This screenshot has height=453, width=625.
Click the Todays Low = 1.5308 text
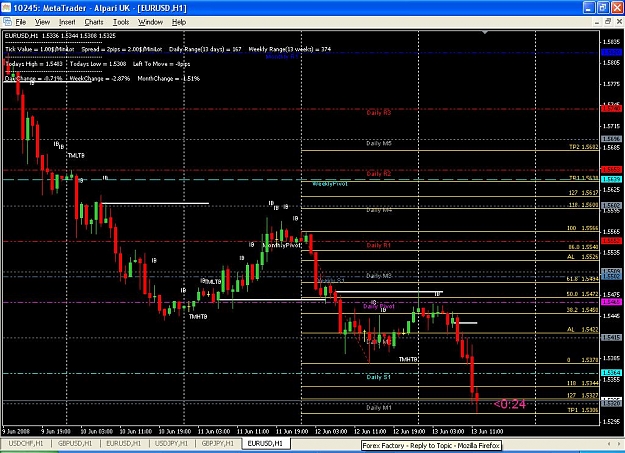98,64
